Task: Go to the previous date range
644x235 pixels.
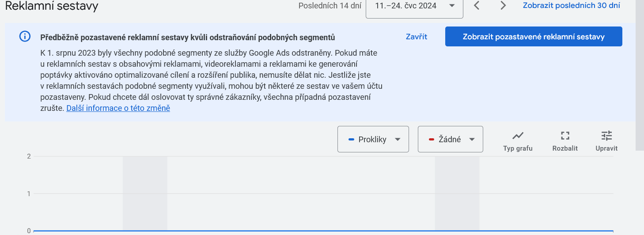Action: tap(476, 6)
